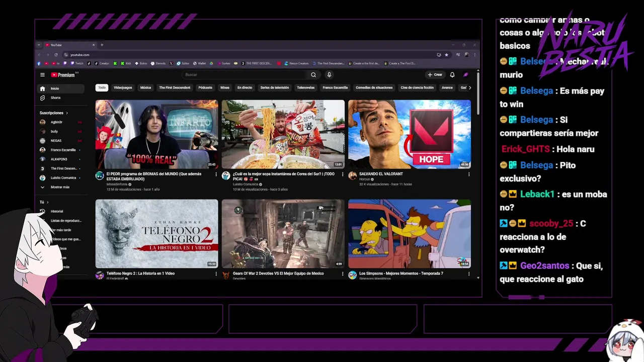The image size is (644, 362).
Task: Select The First Descendant chip
Action: coord(175,87)
